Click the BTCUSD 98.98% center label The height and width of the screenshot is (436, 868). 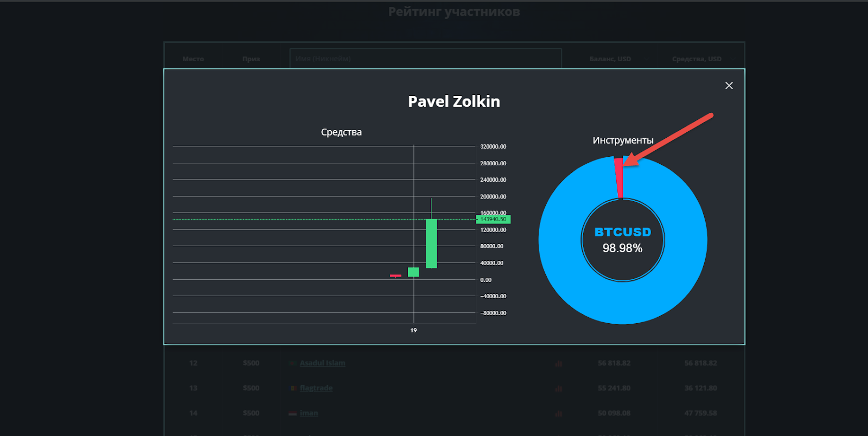[x=623, y=240]
